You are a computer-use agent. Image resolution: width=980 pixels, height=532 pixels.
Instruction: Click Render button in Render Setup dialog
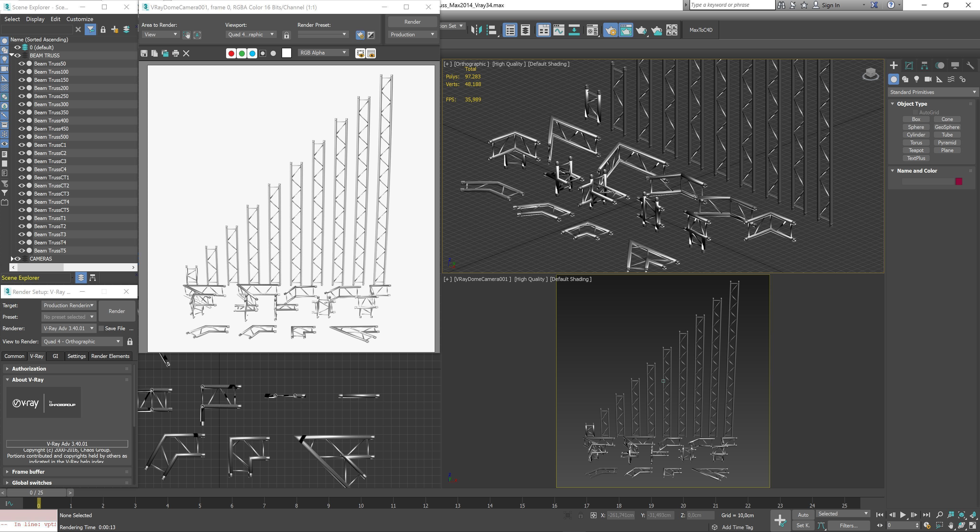(x=117, y=311)
